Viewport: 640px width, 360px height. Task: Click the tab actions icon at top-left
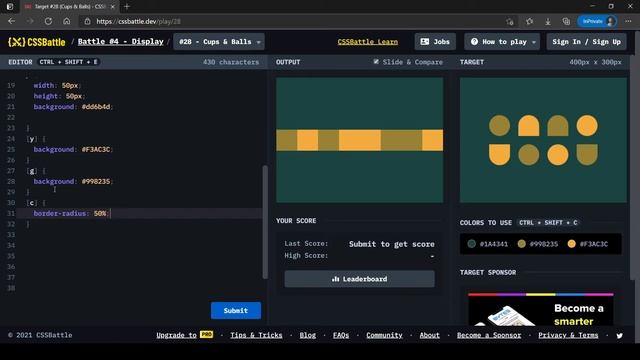10,7
